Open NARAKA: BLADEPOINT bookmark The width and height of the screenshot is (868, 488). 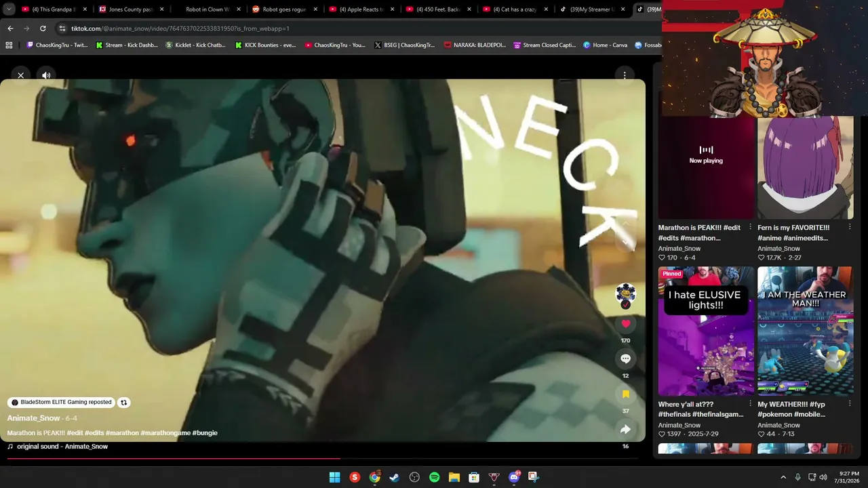[475, 45]
